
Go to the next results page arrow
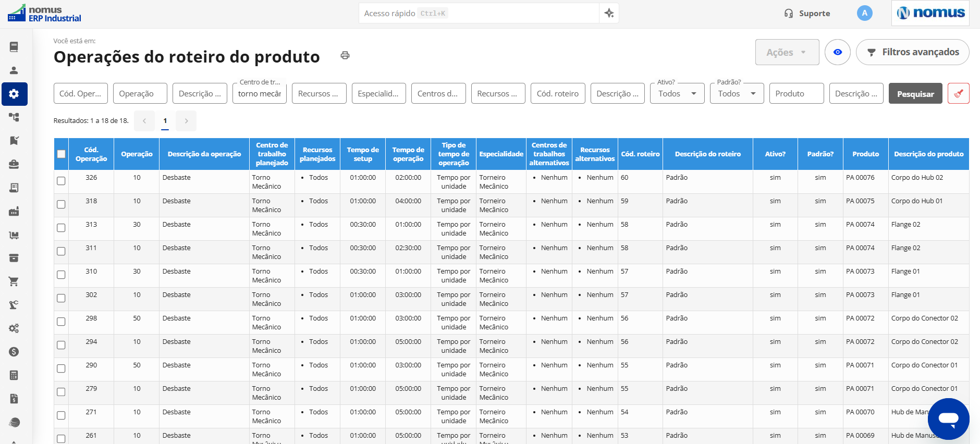(186, 121)
